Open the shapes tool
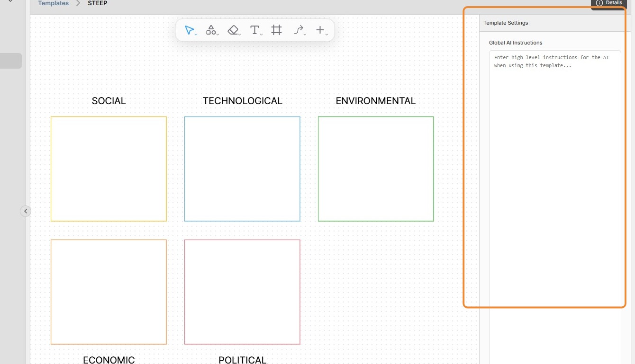The image size is (635, 364). point(211,30)
